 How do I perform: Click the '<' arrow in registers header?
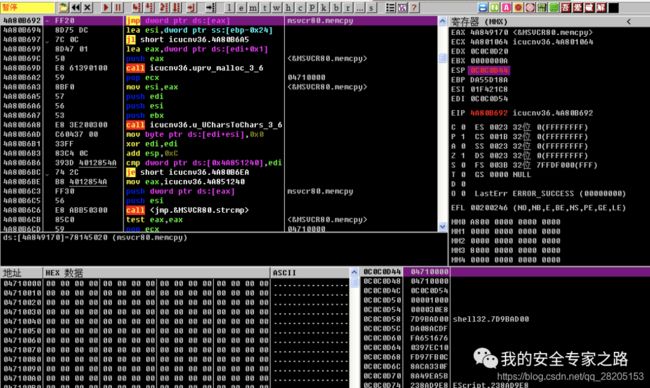click(628, 22)
